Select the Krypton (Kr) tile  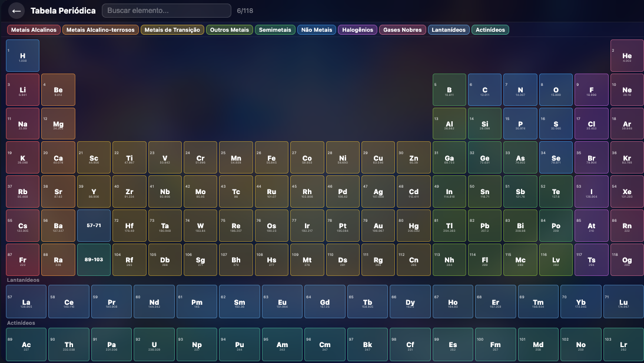pos(627,158)
